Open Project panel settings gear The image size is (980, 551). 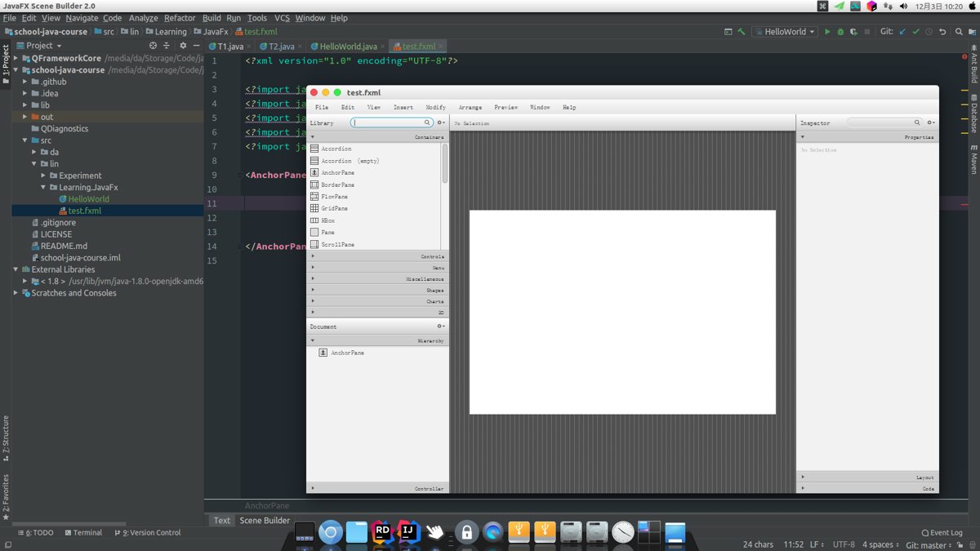point(183,46)
